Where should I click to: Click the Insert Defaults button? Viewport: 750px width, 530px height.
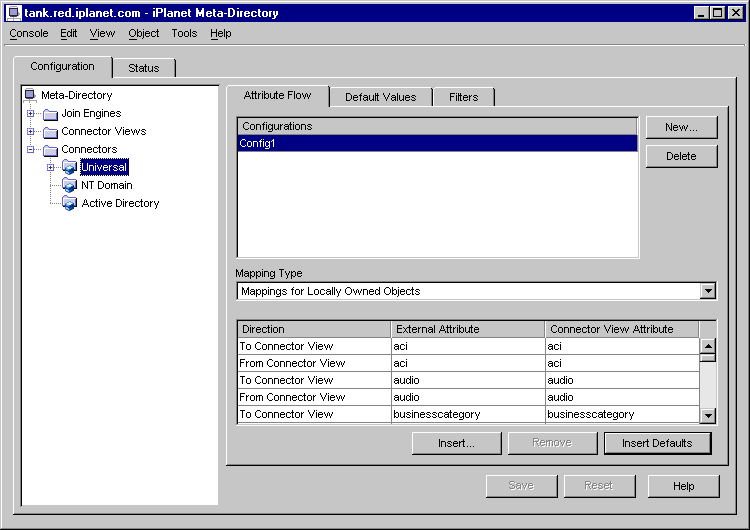(x=656, y=443)
